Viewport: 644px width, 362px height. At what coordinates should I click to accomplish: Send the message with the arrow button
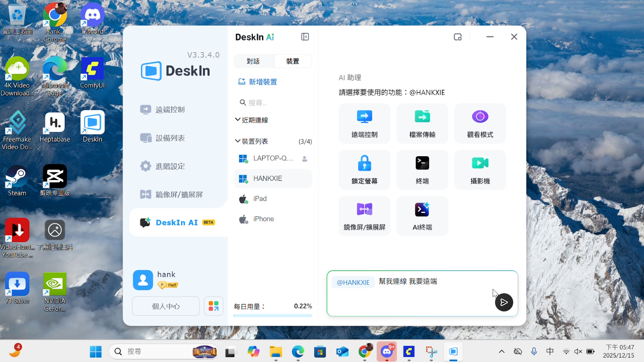pyautogui.click(x=504, y=302)
